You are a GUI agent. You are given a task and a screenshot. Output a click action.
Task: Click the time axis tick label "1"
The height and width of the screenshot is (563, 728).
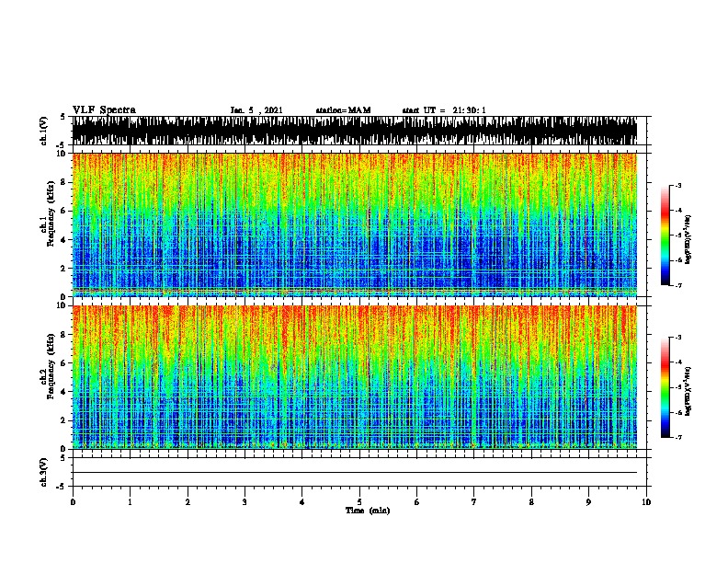click(130, 502)
